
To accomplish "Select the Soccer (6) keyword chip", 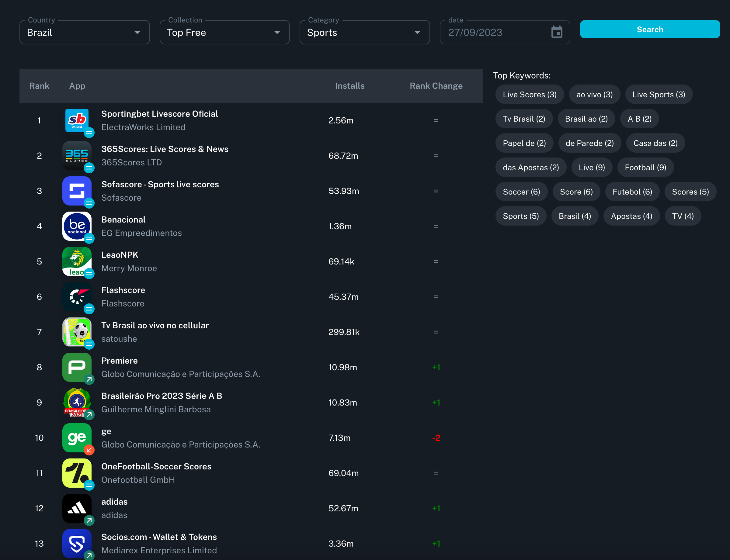I will tap(521, 192).
